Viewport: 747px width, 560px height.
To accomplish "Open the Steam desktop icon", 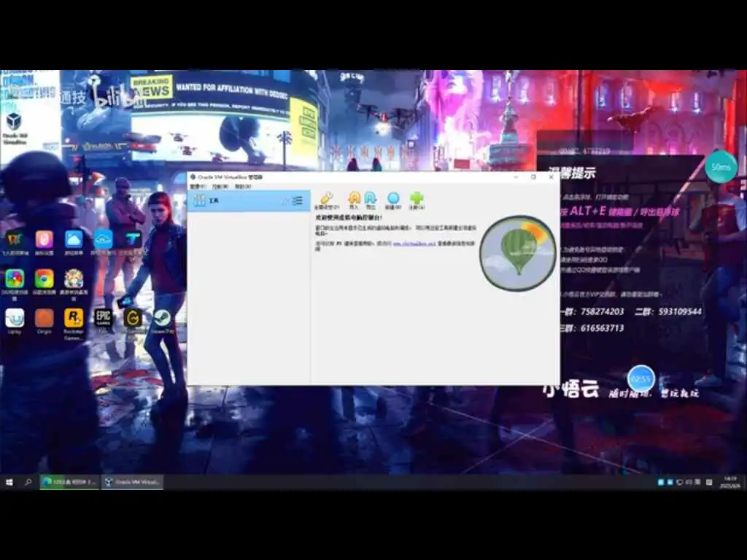I will coord(163,321).
